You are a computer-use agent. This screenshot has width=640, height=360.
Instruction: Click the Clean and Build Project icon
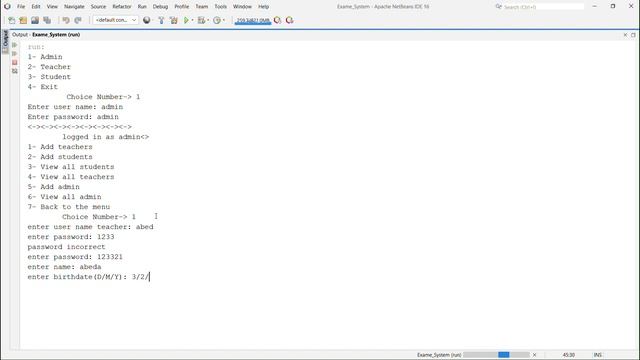[x=174, y=20]
